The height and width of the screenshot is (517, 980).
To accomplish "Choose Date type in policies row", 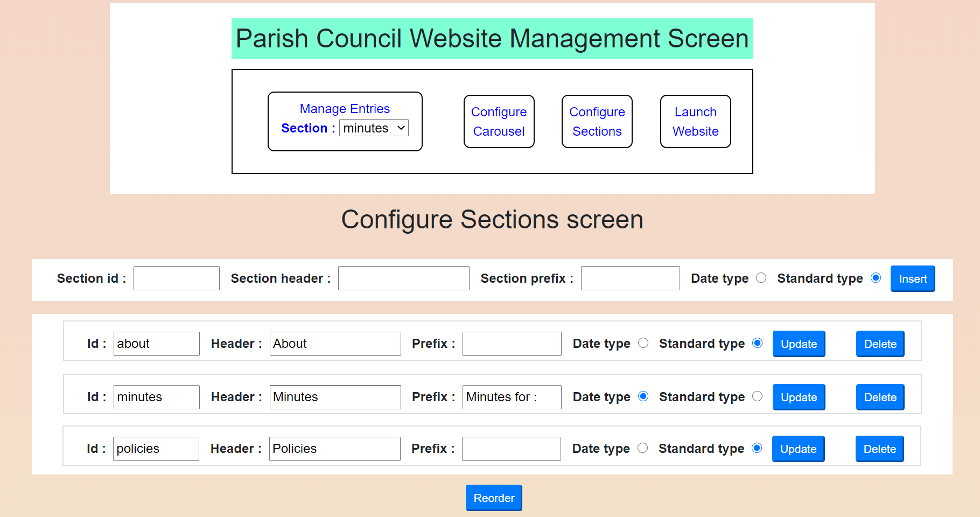I will [642, 448].
